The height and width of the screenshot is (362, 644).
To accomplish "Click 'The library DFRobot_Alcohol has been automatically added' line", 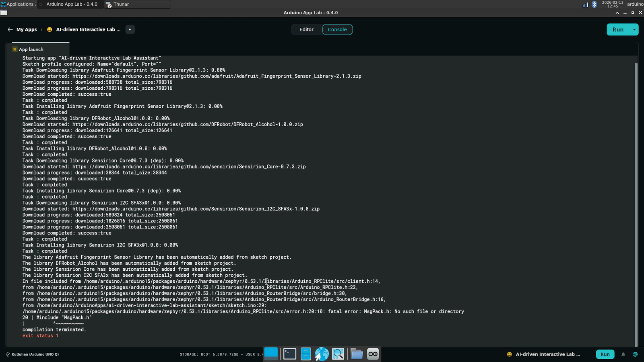I will [x=129, y=263].
